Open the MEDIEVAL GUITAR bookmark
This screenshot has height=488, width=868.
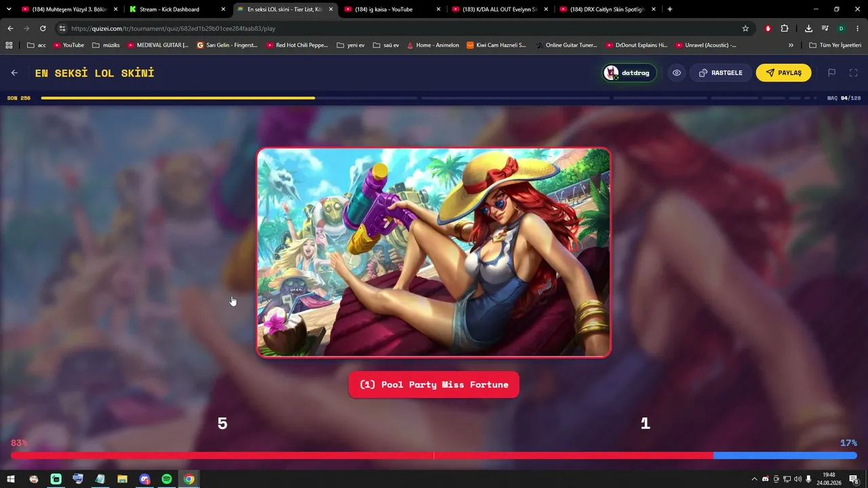click(x=158, y=45)
